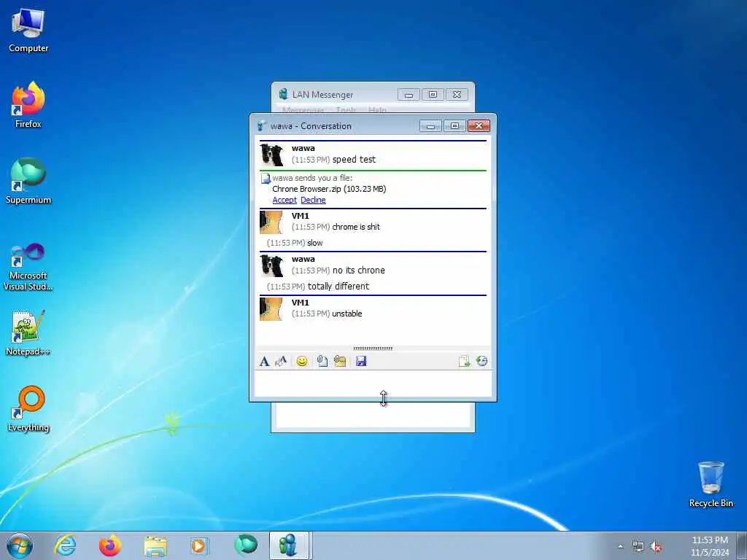Open Windows Media Player from the taskbar
Viewport: 747px width, 560px height.
(199, 545)
